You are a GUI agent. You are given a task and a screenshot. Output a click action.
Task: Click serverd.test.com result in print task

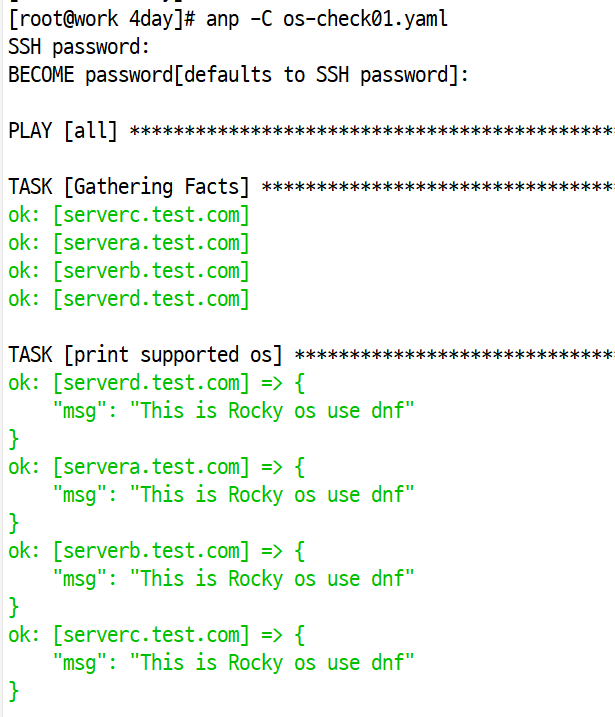151,383
